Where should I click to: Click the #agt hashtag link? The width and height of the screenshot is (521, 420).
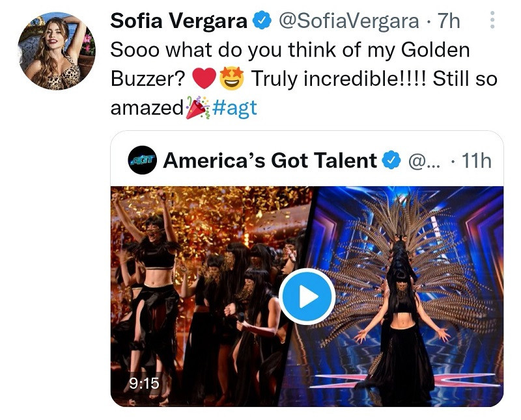coord(234,108)
